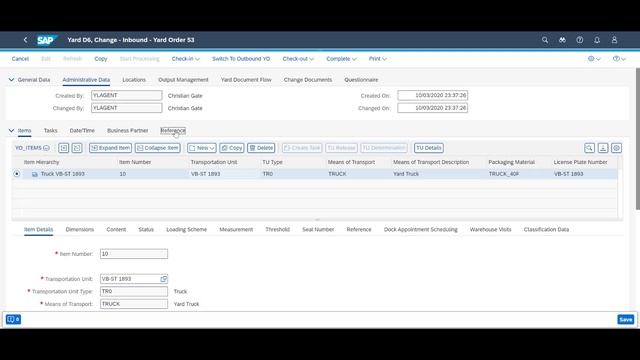Click the Collapse Item button
The image size is (640, 360).
(158, 148)
